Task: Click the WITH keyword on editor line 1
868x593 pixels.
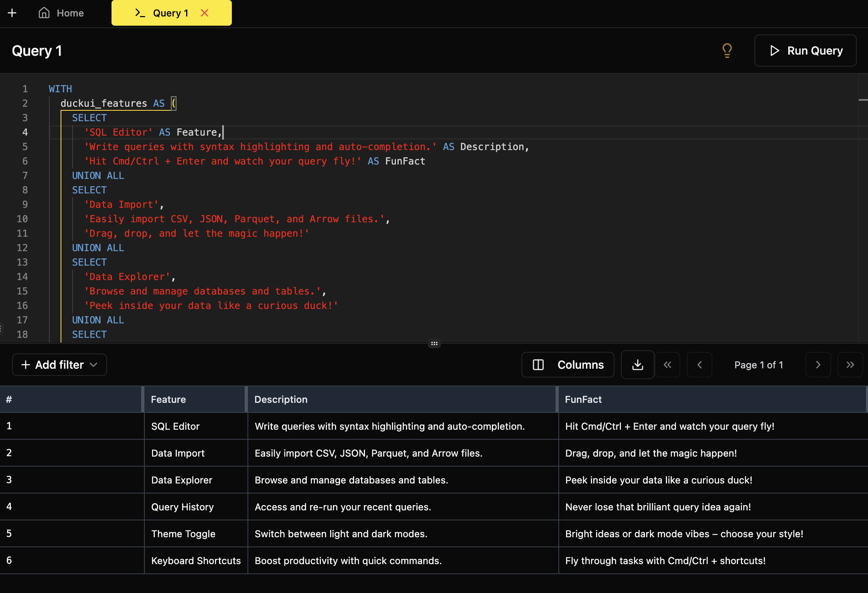Action: click(61, 89)
